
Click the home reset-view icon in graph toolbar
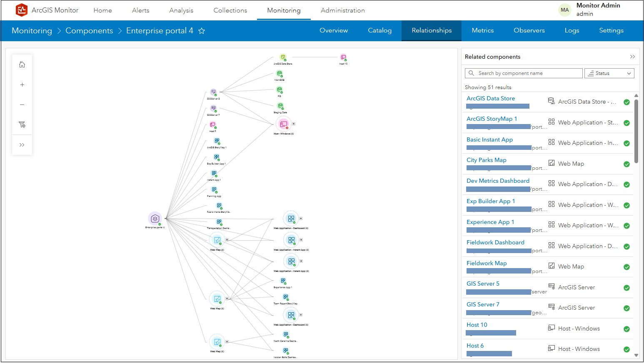[22, 65]
